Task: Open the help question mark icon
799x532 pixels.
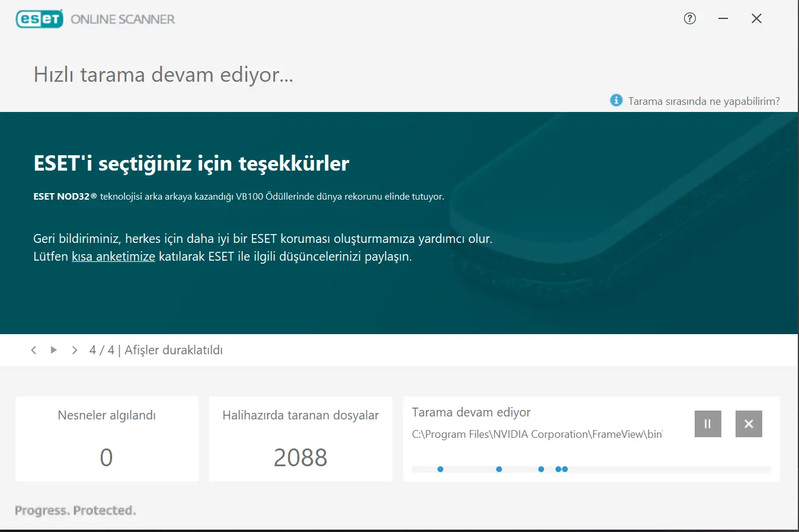Action: tap(689, 18)
